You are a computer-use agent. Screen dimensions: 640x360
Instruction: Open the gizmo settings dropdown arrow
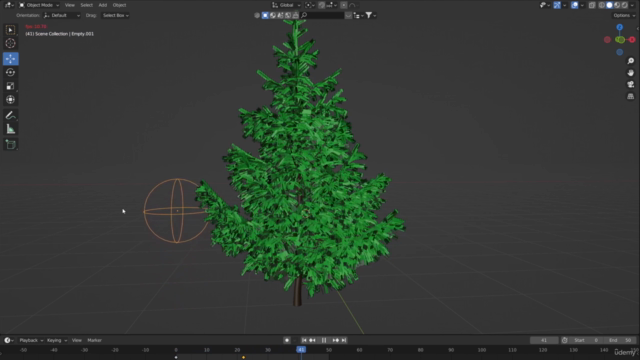(564, 5)
